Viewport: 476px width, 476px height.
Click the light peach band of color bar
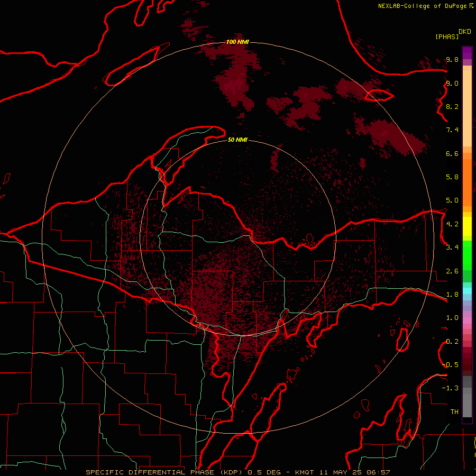pos(467,109)
